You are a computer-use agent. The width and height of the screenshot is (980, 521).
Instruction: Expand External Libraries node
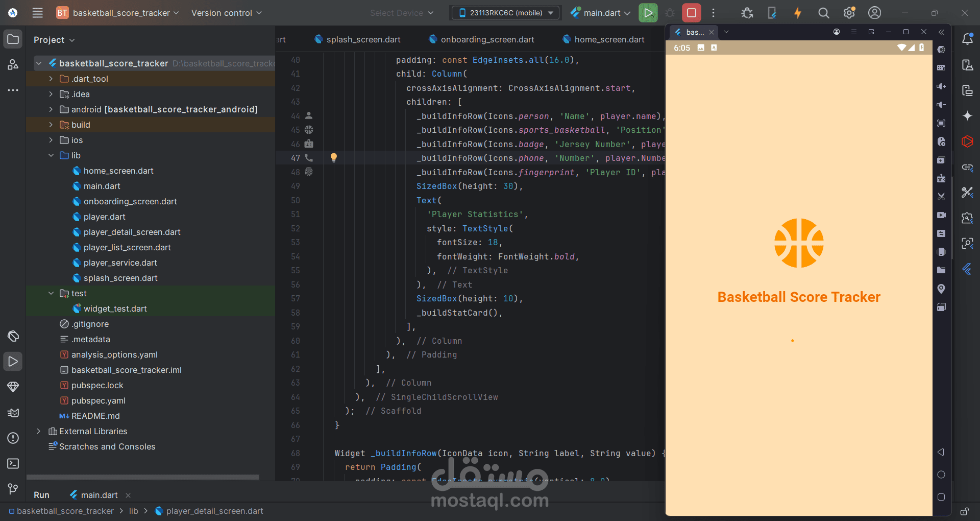point(38,431)
